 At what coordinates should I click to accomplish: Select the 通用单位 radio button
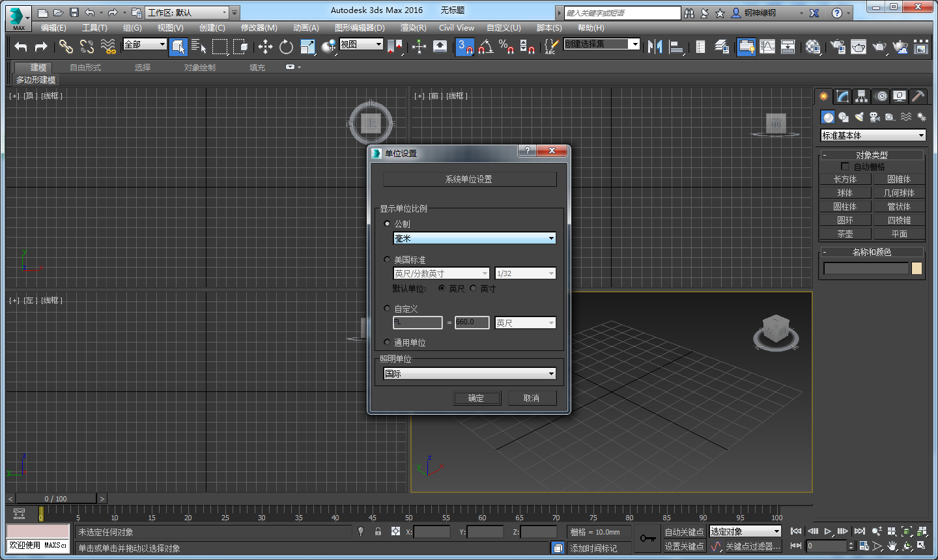click(x=387, y=342)
